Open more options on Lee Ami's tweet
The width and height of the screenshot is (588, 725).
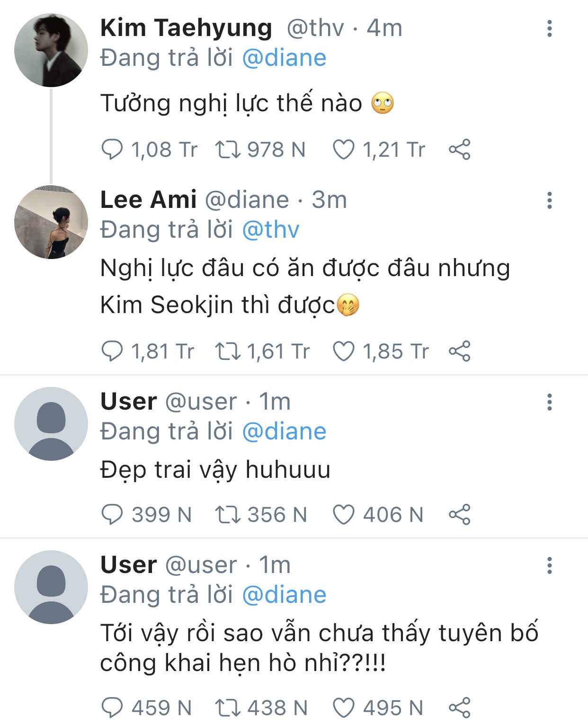[549, 200]
